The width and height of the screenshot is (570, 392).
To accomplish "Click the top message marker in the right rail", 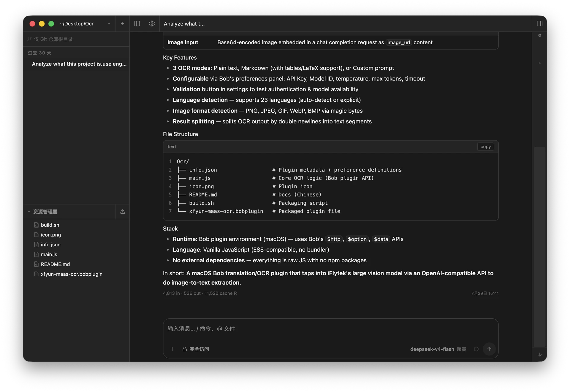I will pyautogui.click(x=540, y=35).
